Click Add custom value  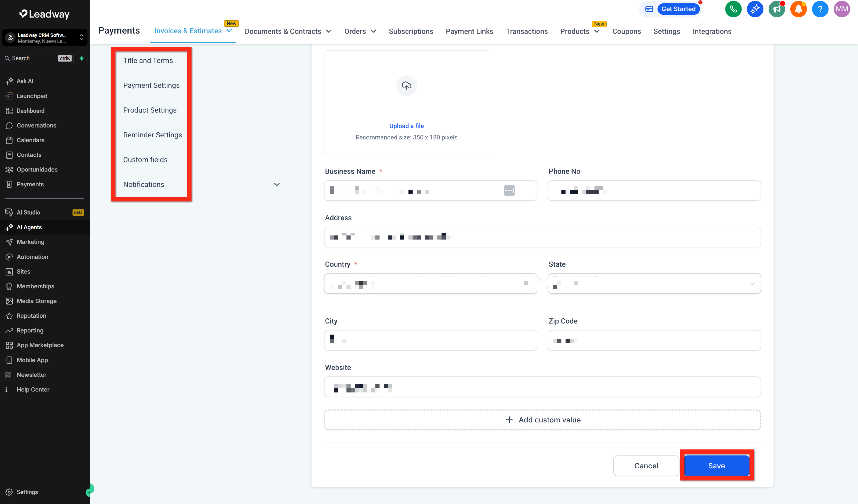click(542, 420)
